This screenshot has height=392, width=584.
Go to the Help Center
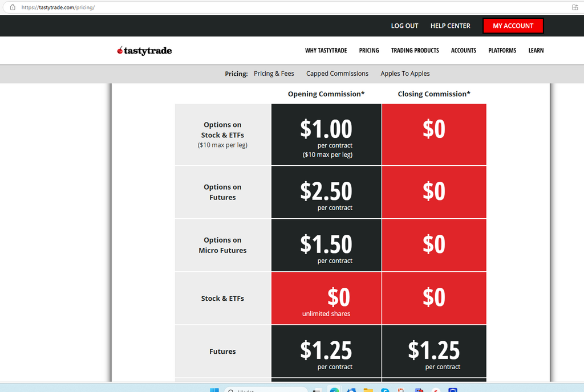coord(450,26)
